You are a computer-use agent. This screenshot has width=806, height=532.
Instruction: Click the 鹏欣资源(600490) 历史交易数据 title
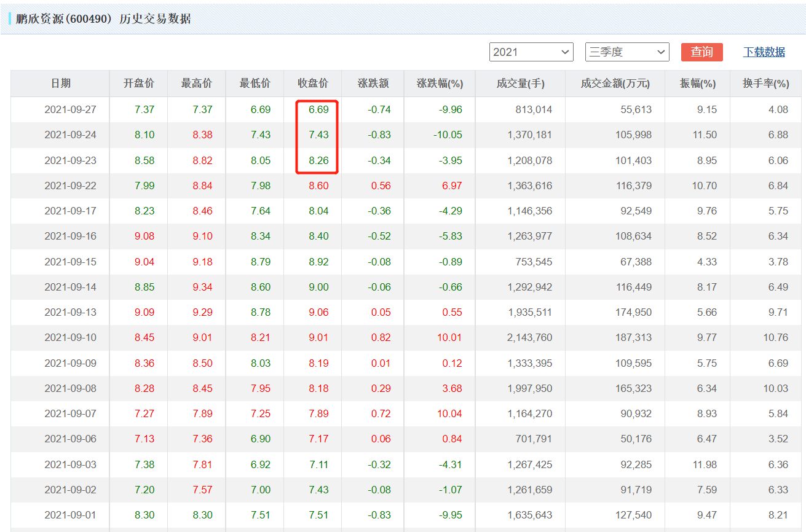(103, 19)
